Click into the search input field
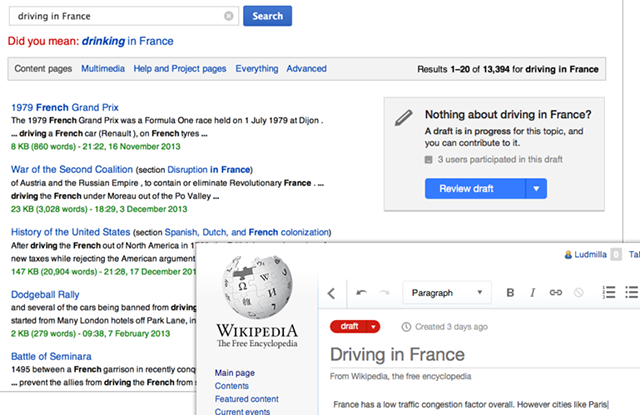 click(x=124, y=16)
